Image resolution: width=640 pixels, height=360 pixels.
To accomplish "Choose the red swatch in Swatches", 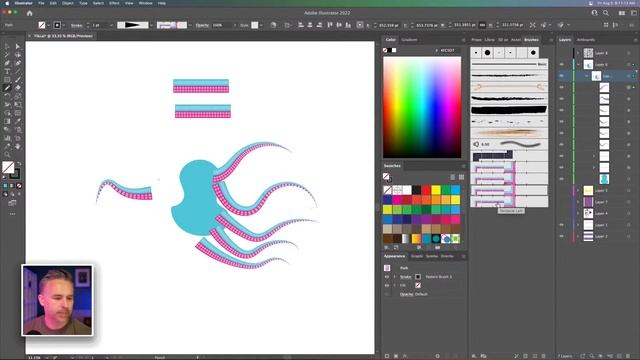I will (x=426, y=190).
